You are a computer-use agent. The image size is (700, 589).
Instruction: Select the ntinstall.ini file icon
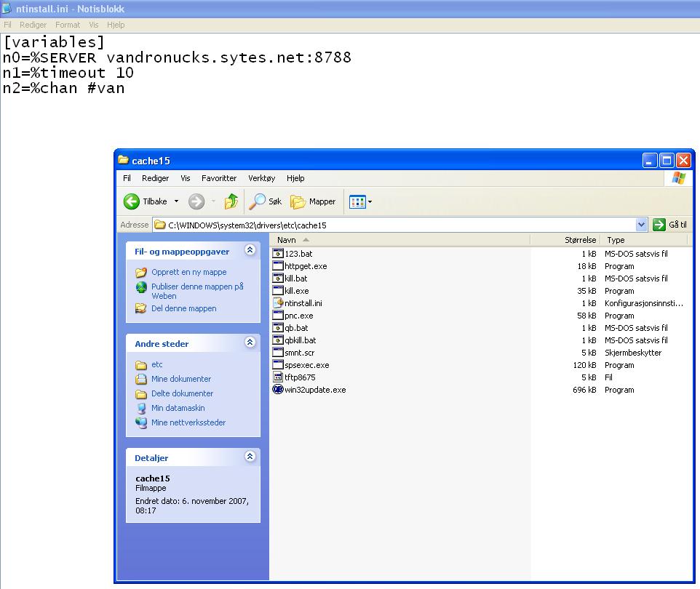point(278,303)
